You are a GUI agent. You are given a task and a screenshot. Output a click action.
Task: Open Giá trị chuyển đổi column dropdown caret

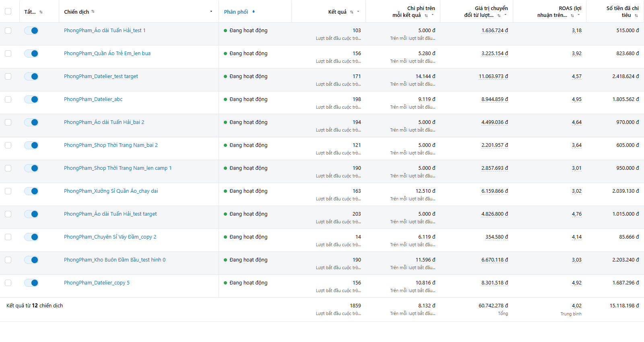506,15
